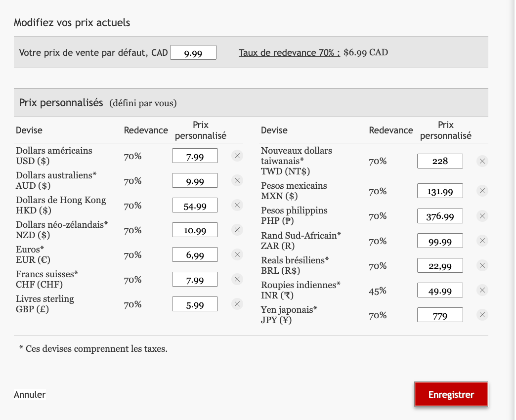This screenshot has height=420, width=516.
Task: Remove the Roupies indiennes price
Action: (482, 290)
